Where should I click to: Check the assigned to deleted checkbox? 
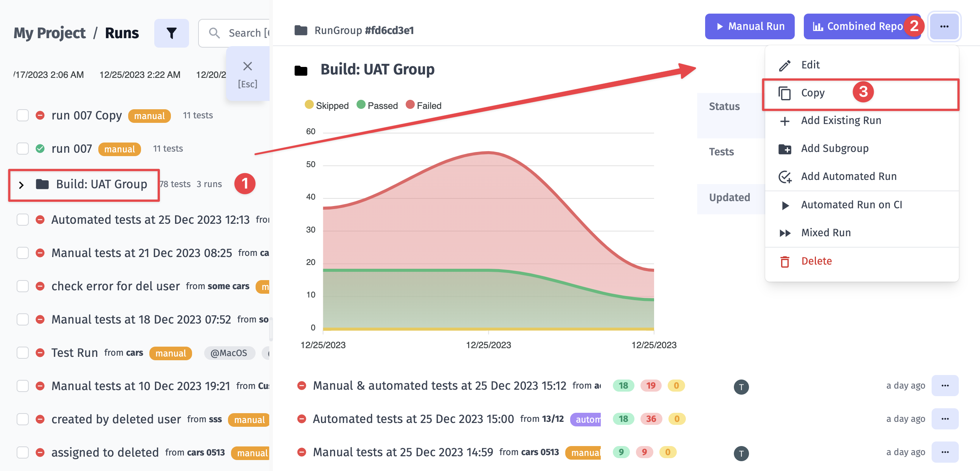click(23, 452)
